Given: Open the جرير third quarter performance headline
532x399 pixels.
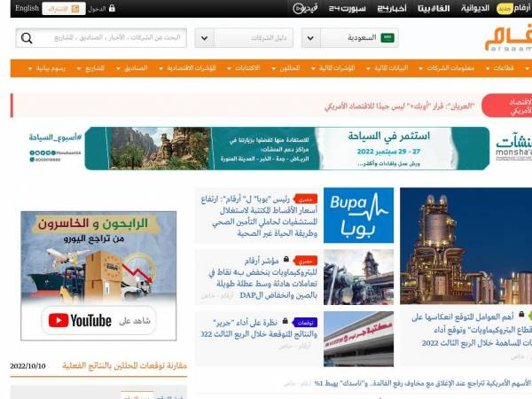Looking at the screenshot, I should [259, 328].
